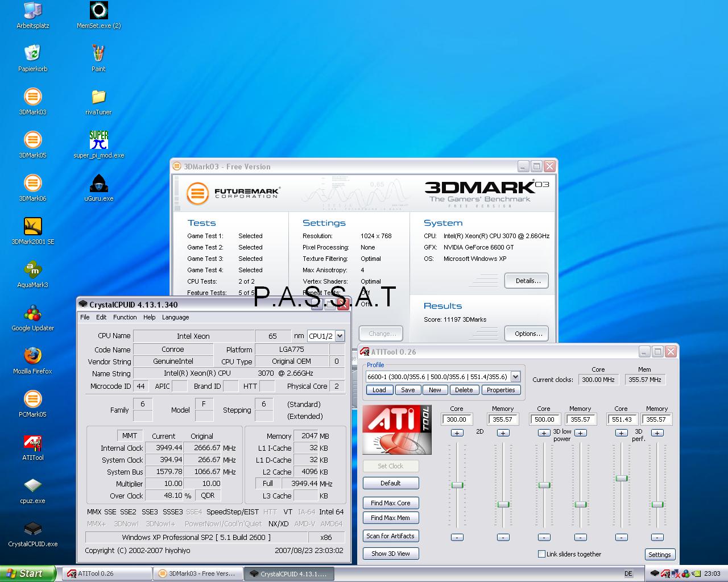Click the 3D perf. Core slider handle
Image resolution: width=728 pixels, height=582 pixels.
[x=622, y=478]
